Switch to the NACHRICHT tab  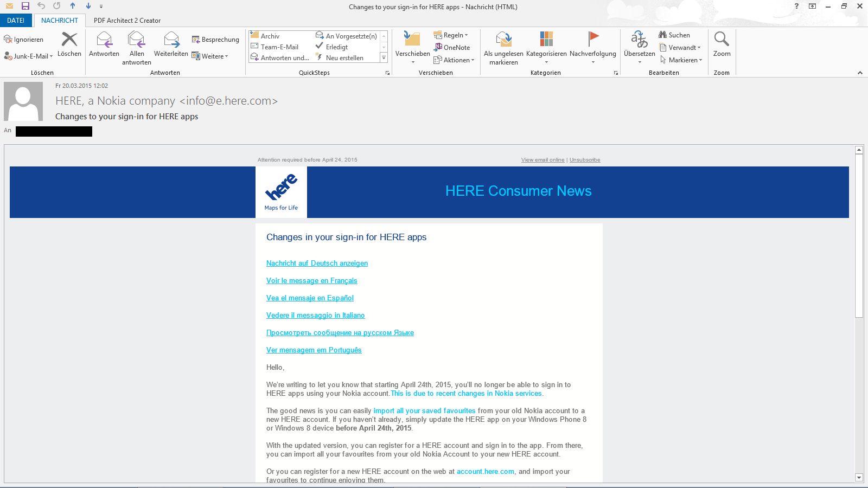(x=60, y=20)
